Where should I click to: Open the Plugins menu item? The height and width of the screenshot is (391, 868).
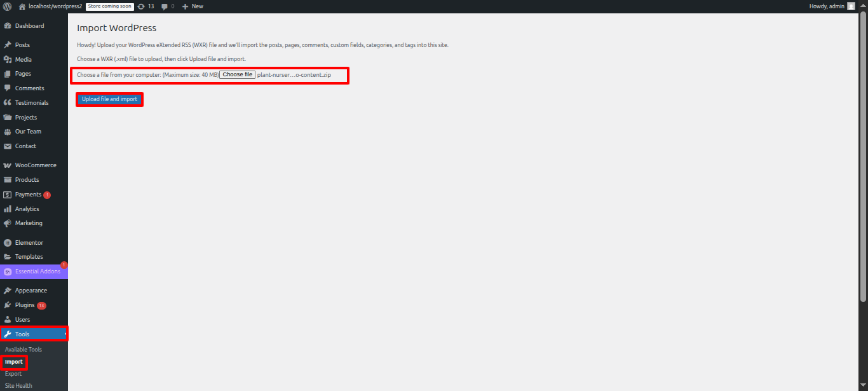click(25, 305)
